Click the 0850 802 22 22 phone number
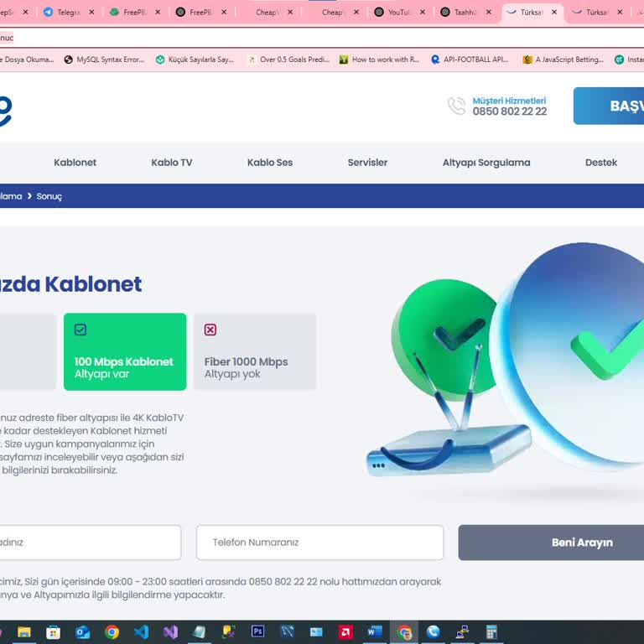The height and width of the screenshot is (644, 644). 510,112
